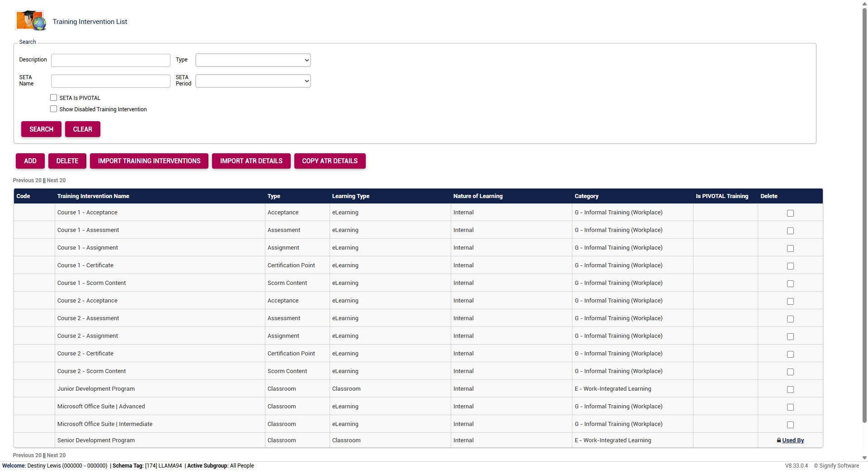Select the Senior Development Program row name
This screenshot has height=473, width=868.
96,440
